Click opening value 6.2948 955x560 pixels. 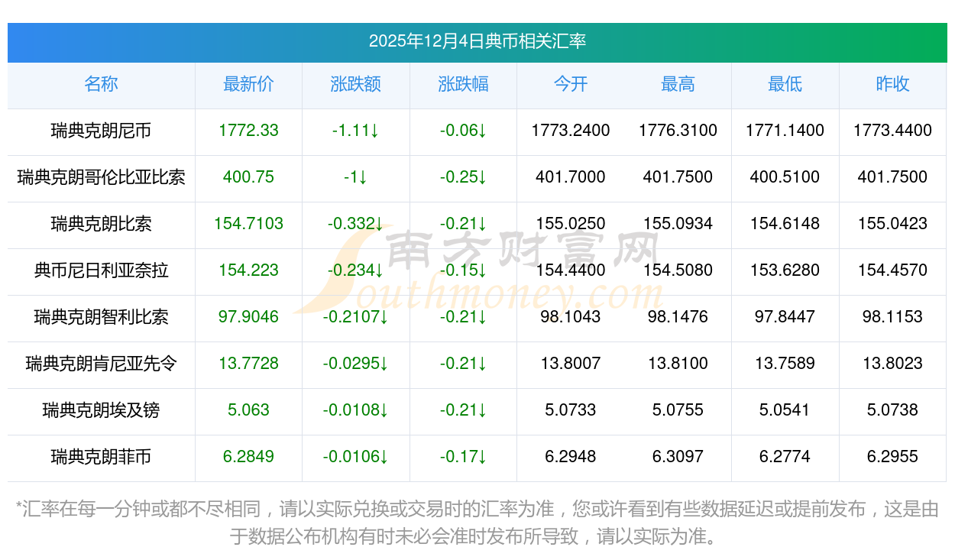pyautogui.click(x=571, y=457)
